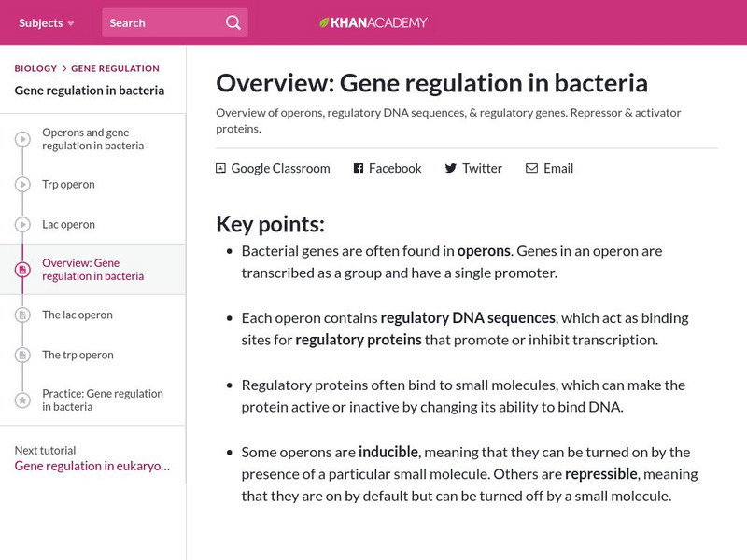
Task: Select the Twitter share icon
Action: (453, 168)
